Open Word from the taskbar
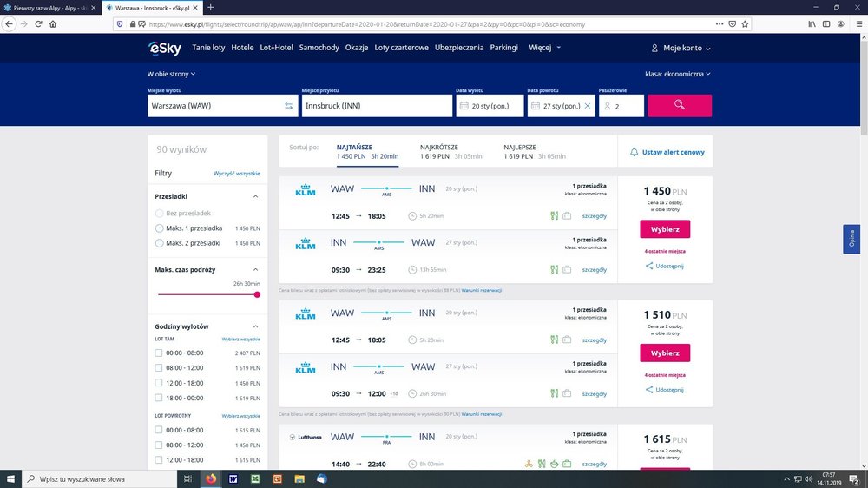Viewport: 868px width, 488px height. click(233, 479)
